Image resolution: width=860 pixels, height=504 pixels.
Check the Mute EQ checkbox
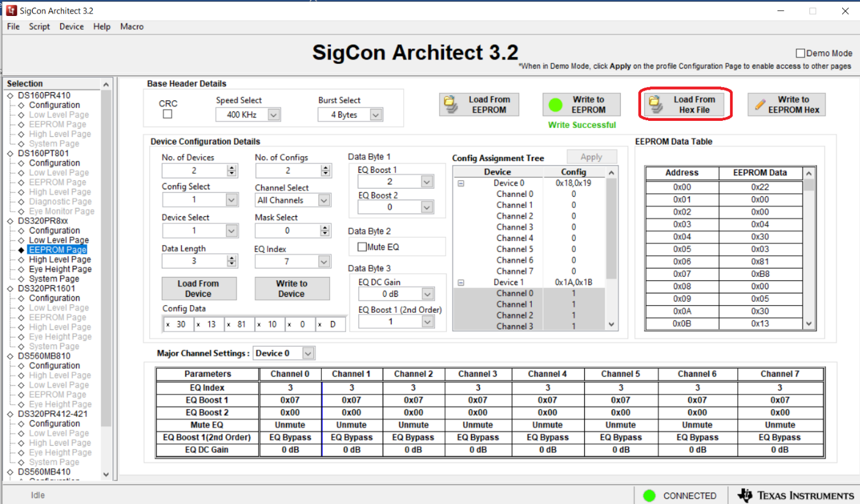click(362, 247)
